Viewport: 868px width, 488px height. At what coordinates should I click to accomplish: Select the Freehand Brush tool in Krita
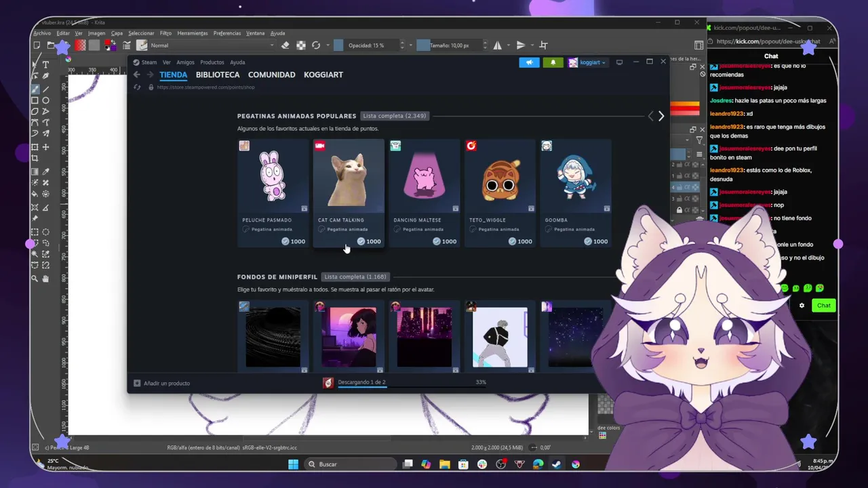pos(35,88)
